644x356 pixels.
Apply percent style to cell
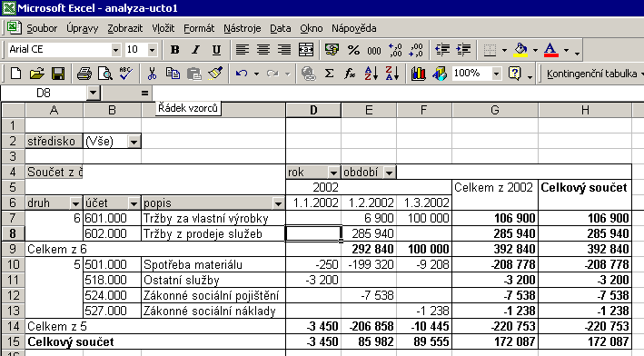353,50
